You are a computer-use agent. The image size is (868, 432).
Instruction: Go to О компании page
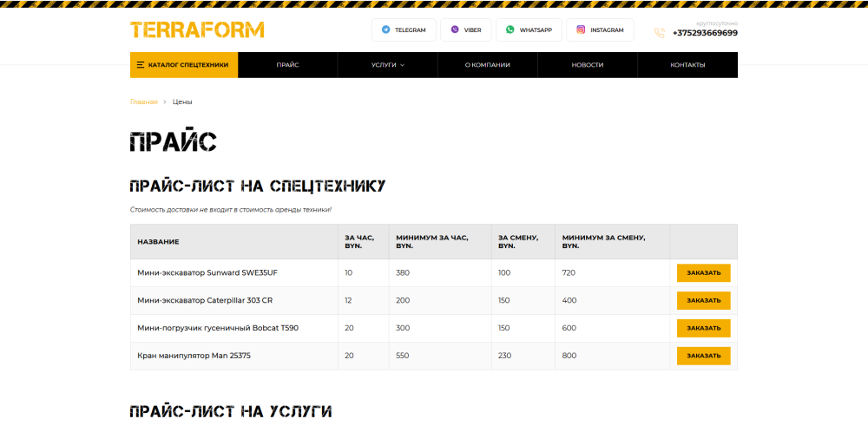[487, 65]
